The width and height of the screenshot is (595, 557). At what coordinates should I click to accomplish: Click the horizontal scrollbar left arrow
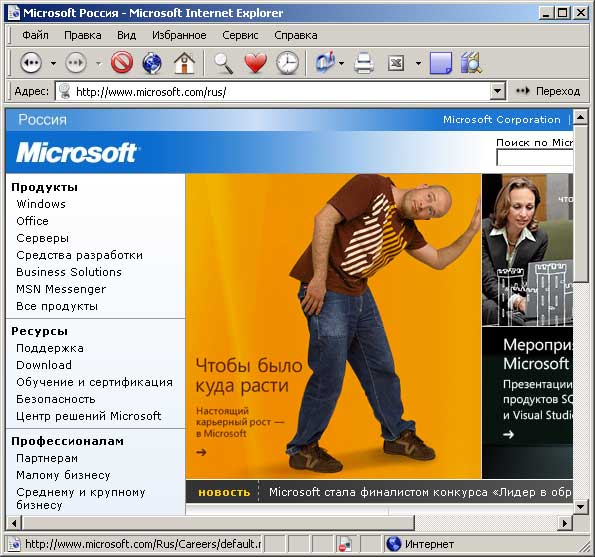point(14,524)
